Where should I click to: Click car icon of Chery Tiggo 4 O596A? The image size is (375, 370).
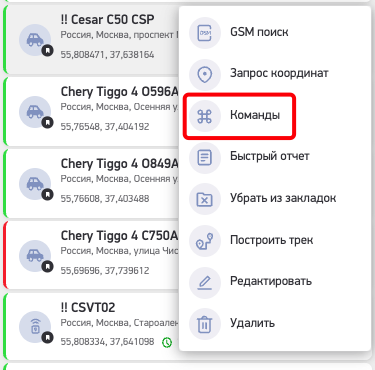click(x=35, y=112)
